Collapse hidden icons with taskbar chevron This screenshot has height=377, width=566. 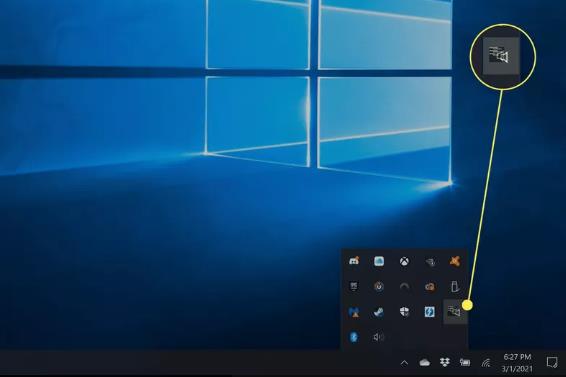point(404,363)
